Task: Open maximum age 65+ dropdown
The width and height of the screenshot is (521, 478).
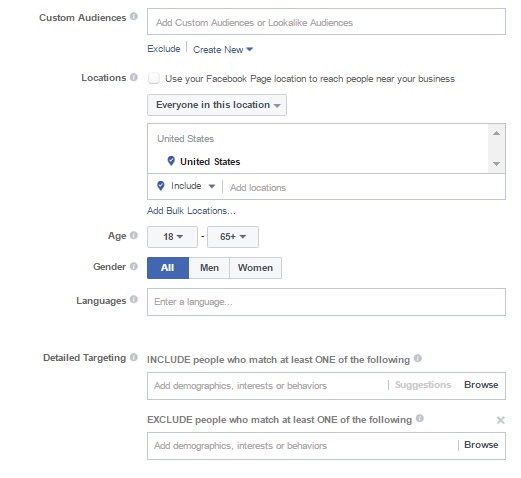Action: [233, 237]
